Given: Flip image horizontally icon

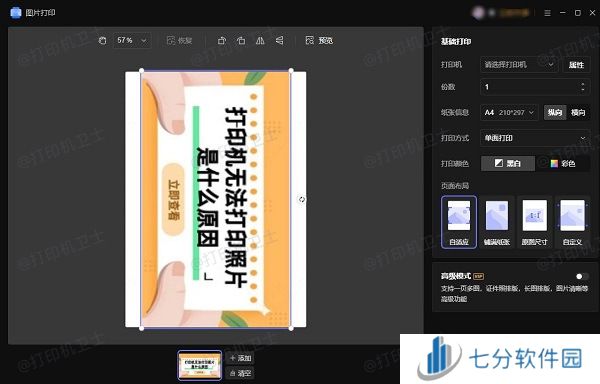Looking at the screenshot, I should [x=260, y=40].
